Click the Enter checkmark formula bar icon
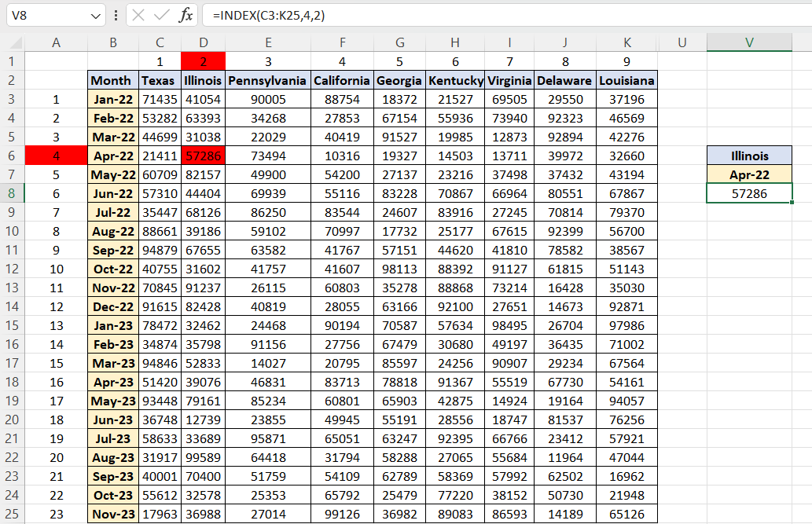812x524 pixels. [x=162, y=16]
